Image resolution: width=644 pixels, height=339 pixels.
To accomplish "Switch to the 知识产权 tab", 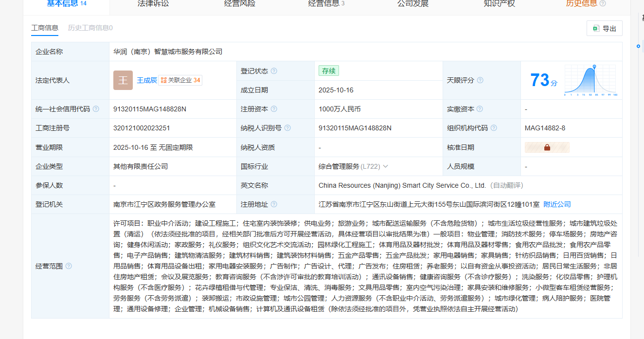I will point(499,4).
